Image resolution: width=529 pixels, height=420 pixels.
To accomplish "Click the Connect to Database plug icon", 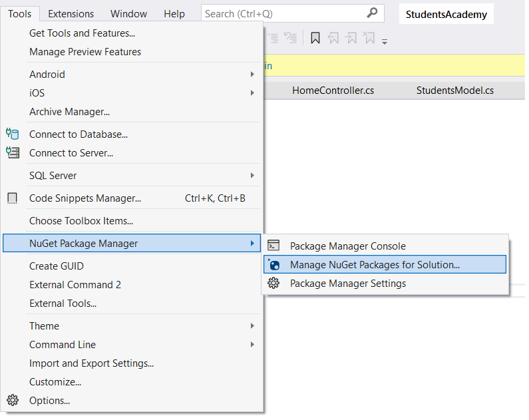I will 13,134.
